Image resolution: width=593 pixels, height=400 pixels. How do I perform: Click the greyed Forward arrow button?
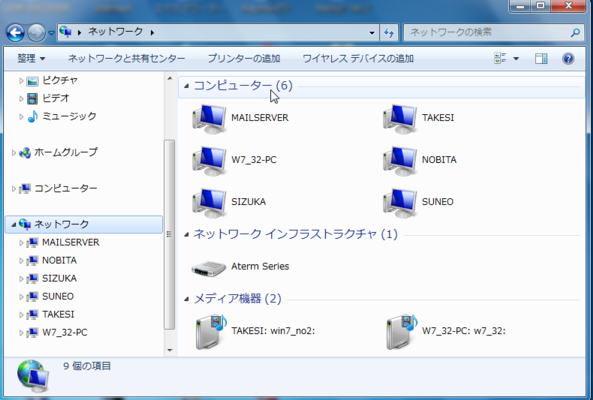pos(36,33)
